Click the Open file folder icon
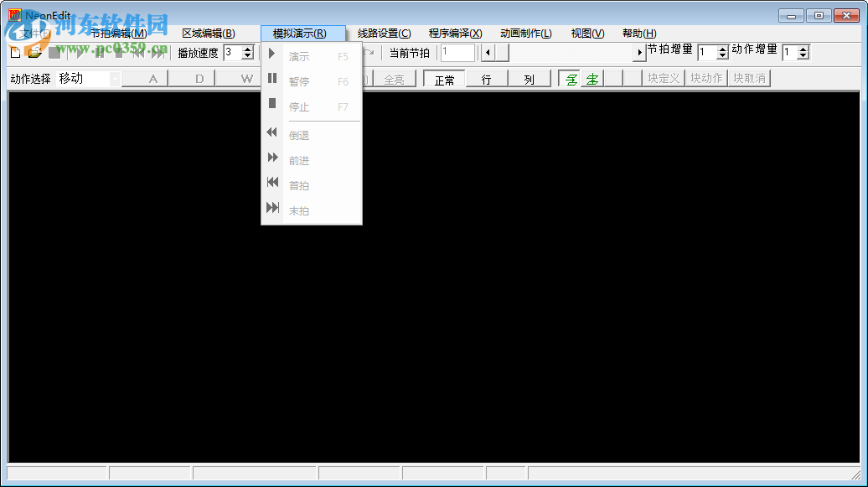The image size is (868, 487). click(x=34, y=52)
